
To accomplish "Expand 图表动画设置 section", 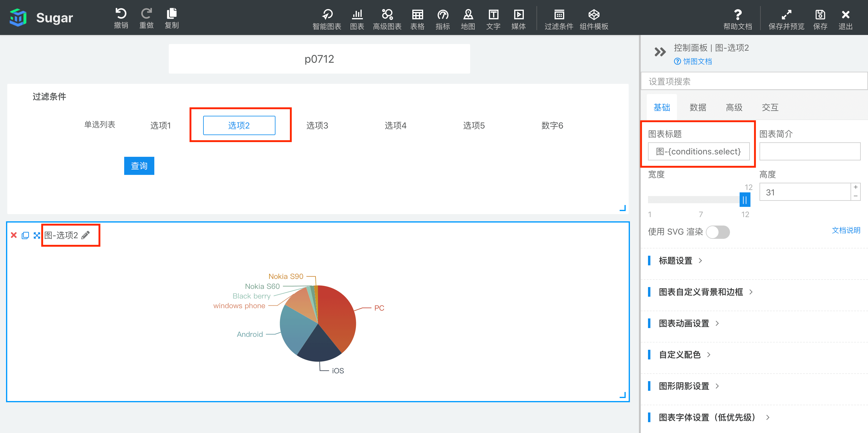I will pyautogui.click(x=689, y=323).
